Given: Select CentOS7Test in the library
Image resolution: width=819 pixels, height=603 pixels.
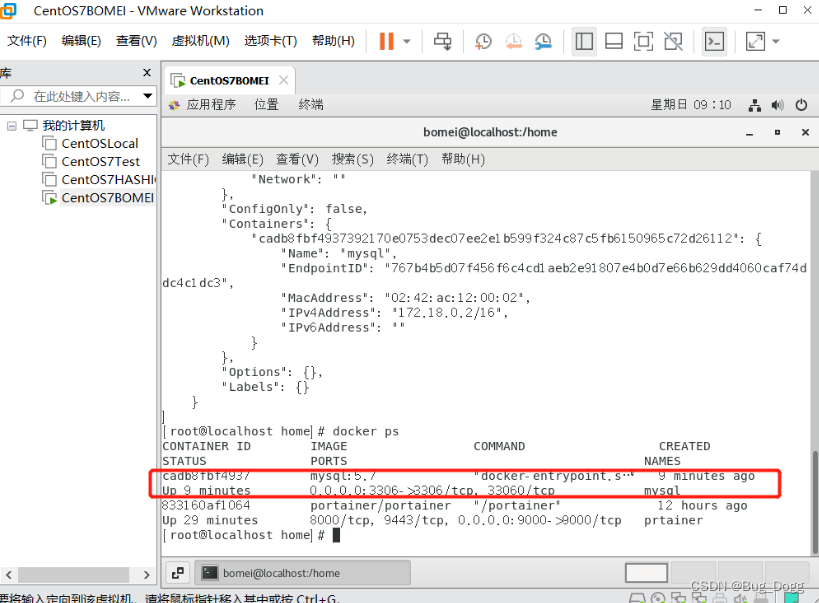Looking at the screenshot, I should [100, 161].
